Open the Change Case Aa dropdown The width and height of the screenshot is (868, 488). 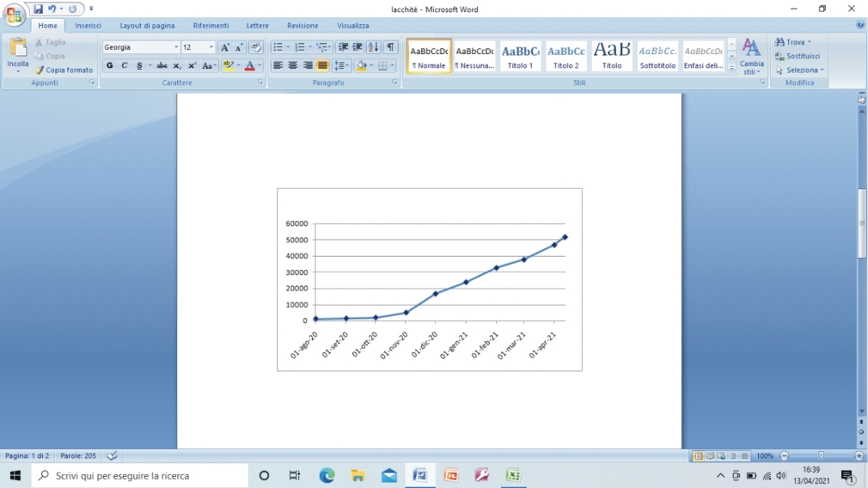(x=209, y=66)
